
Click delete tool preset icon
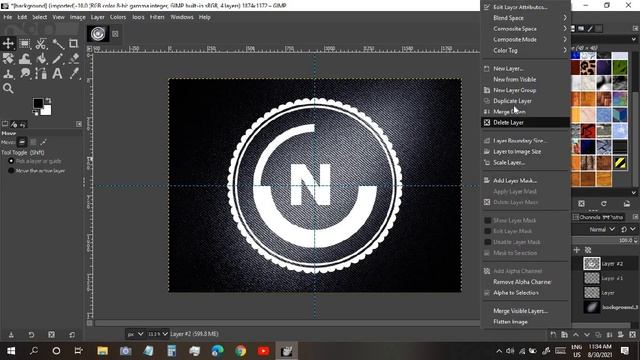(x=51, y=335)
